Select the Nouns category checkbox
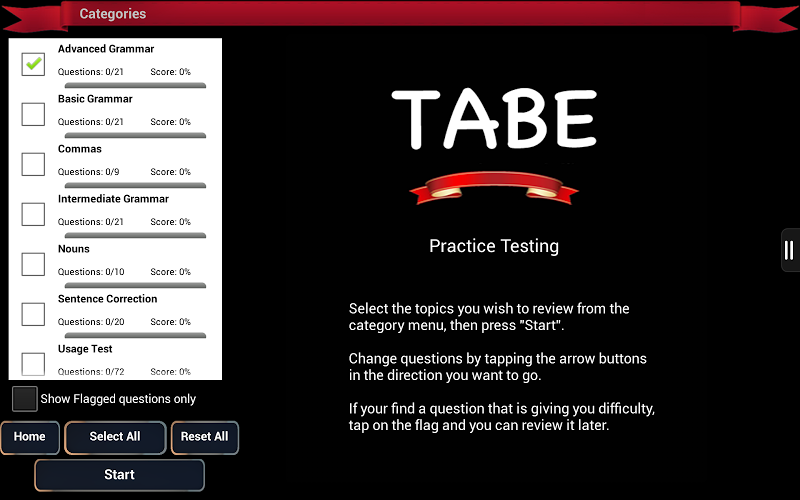The image size is (800, 500). point(33,264)
